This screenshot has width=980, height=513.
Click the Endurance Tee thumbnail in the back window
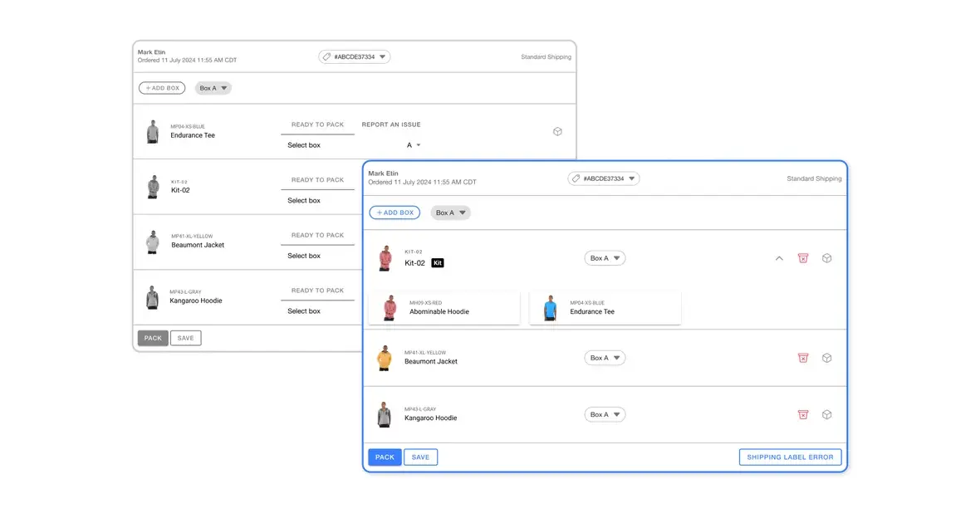coord(153,132)
